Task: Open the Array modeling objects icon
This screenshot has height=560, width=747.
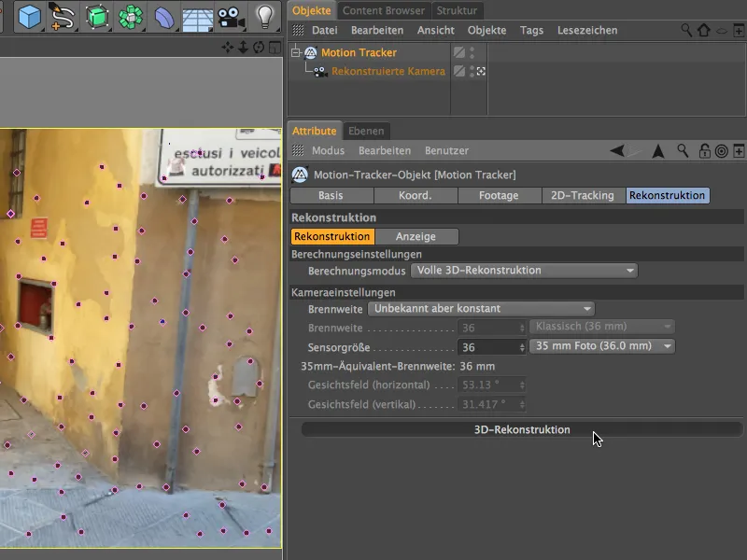Action: (130, 17)
